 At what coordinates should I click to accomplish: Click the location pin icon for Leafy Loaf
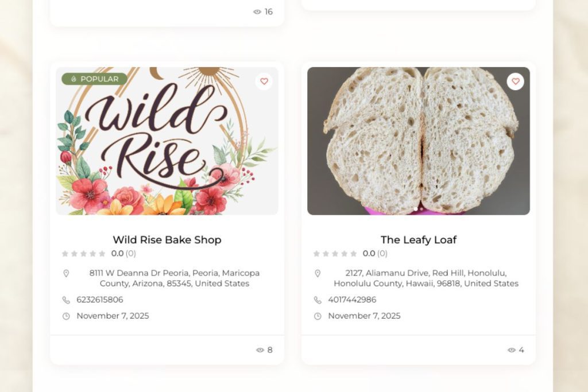318,274
